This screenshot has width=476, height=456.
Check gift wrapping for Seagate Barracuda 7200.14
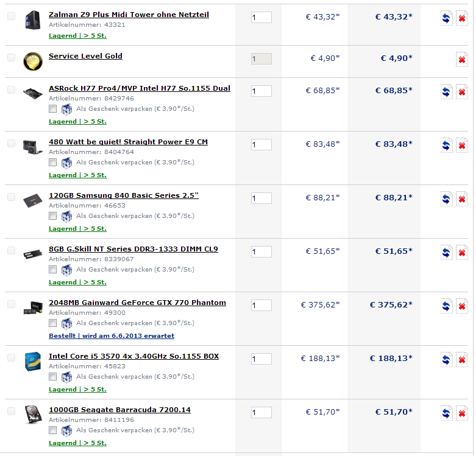52,430
